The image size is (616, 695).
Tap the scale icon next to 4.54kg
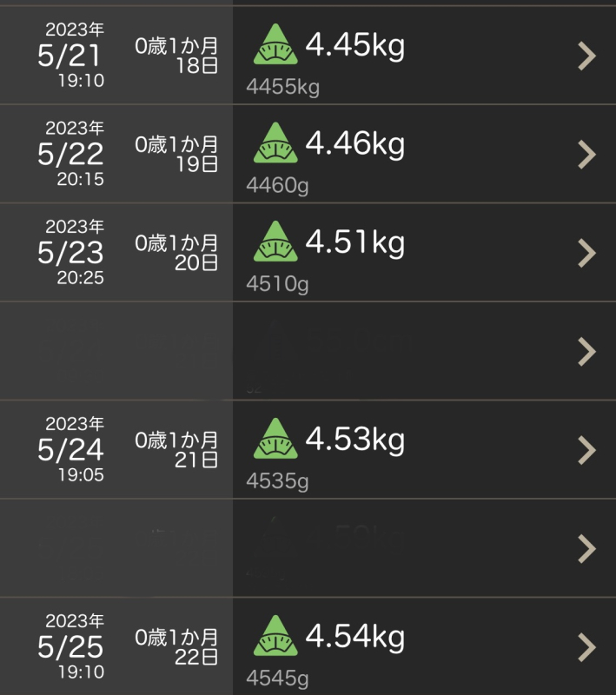click(x=275, y=635)
